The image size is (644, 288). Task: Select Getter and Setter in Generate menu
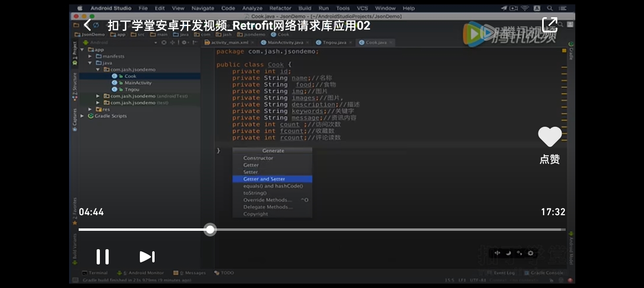[272, 179]
